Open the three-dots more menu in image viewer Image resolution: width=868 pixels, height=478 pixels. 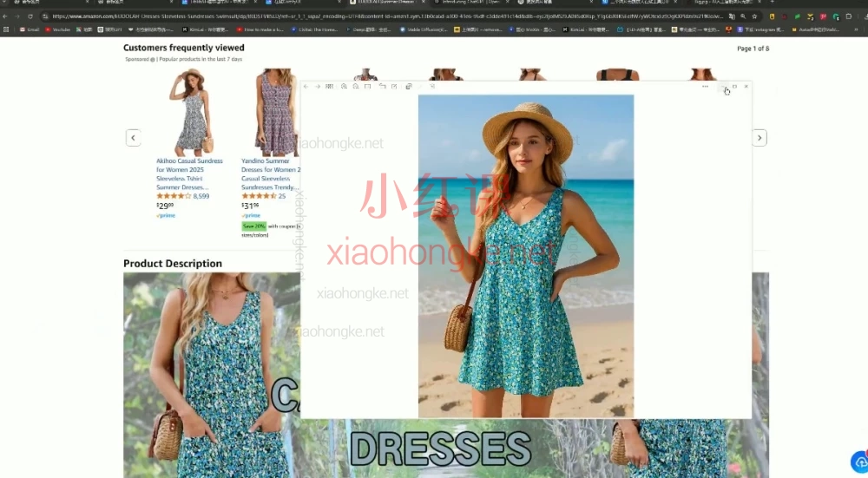click(x=705, y=86)
